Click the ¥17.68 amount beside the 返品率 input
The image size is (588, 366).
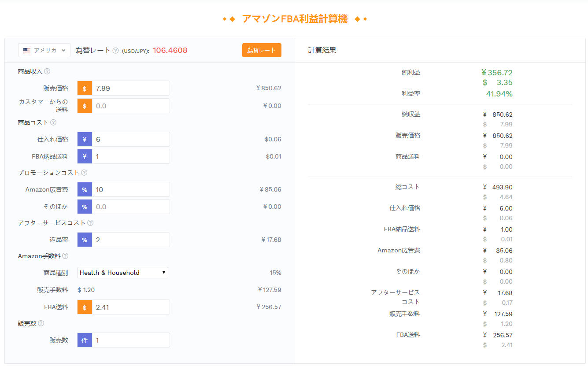pyautogui.click(x=271, y=240)
